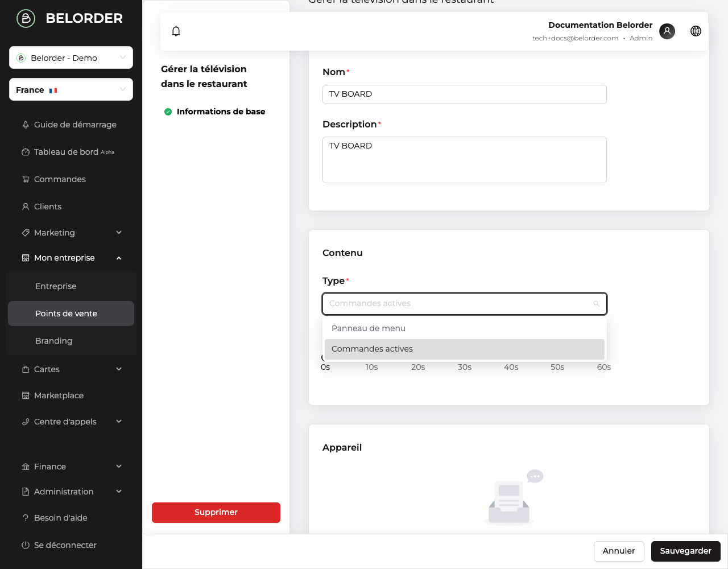Open the France country selector

tap(71, 89)
